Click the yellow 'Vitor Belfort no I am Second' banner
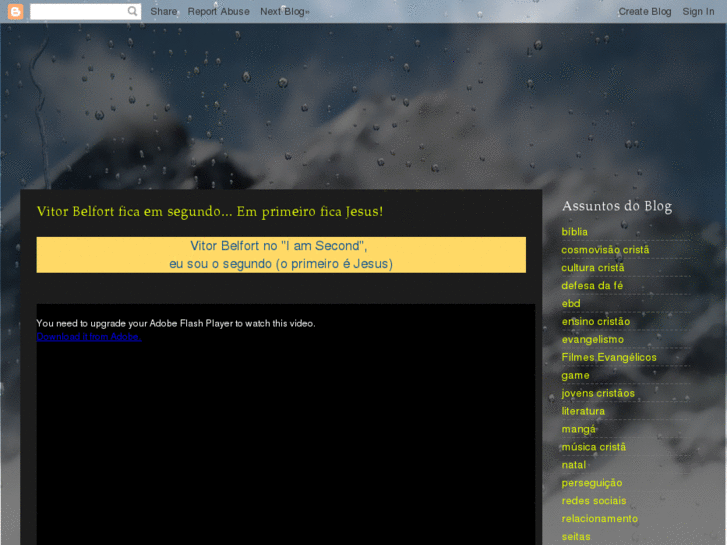Image resolution: width=727 pixels, height=545 pixels. (x=281, y=255)
